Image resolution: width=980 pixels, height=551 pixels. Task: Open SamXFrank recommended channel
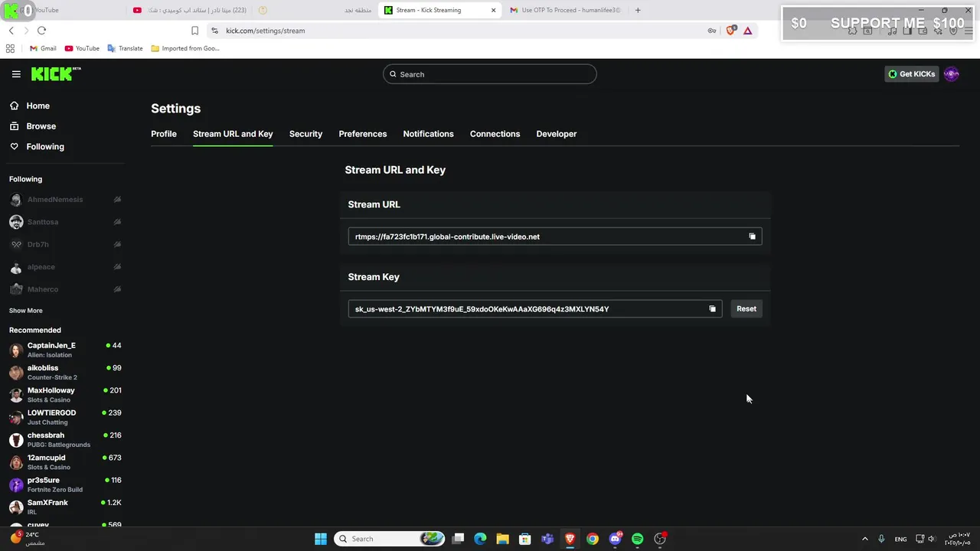65,507
